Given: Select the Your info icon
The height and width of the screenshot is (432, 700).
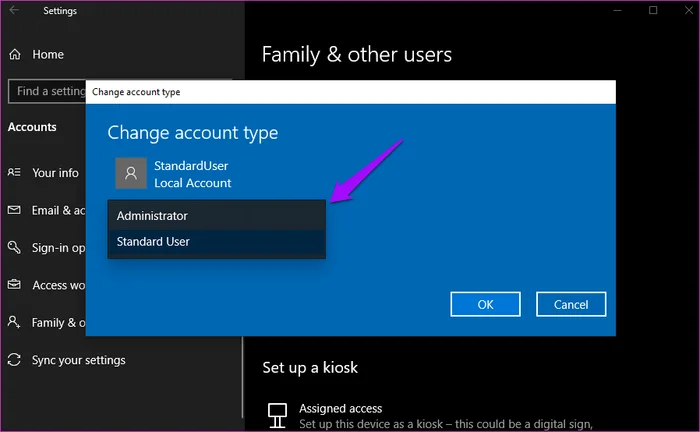Looking at the screenshot, I should click(x=14, y=172).
